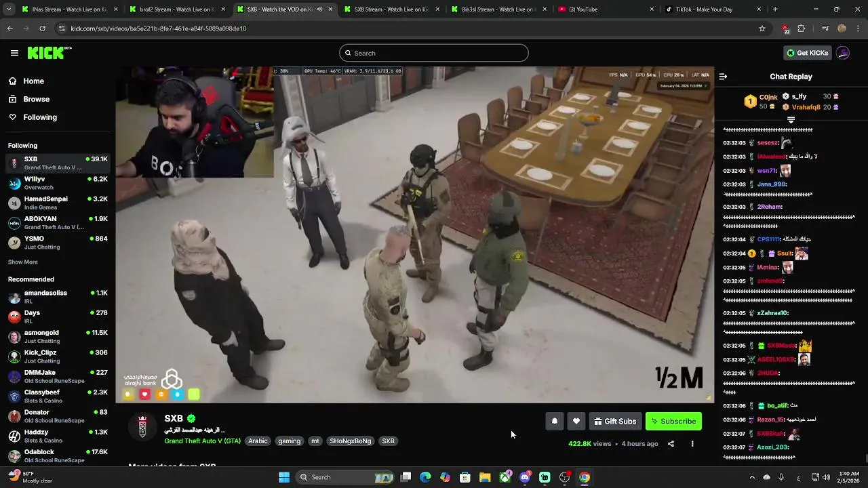Open YSMO channel in sidebar
This screenshot has width=868, height=488.
[58, 243]
